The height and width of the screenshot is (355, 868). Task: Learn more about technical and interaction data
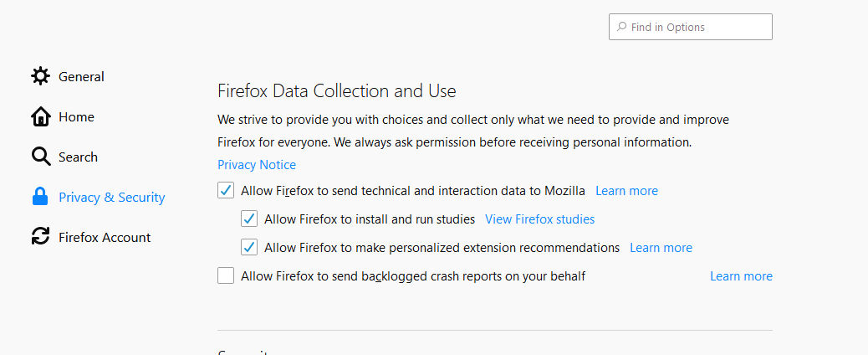[626, 191]
